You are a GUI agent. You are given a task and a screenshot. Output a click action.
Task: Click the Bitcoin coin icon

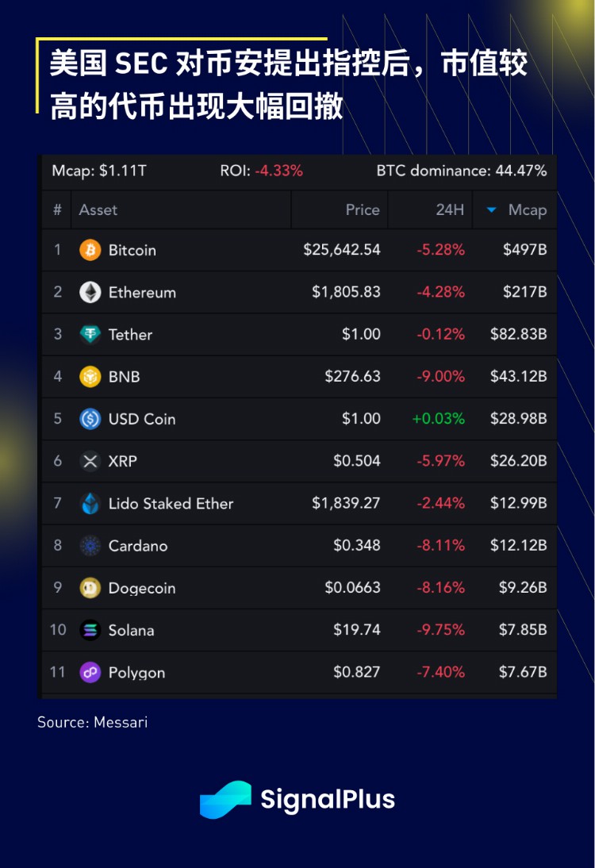(90, 250)
